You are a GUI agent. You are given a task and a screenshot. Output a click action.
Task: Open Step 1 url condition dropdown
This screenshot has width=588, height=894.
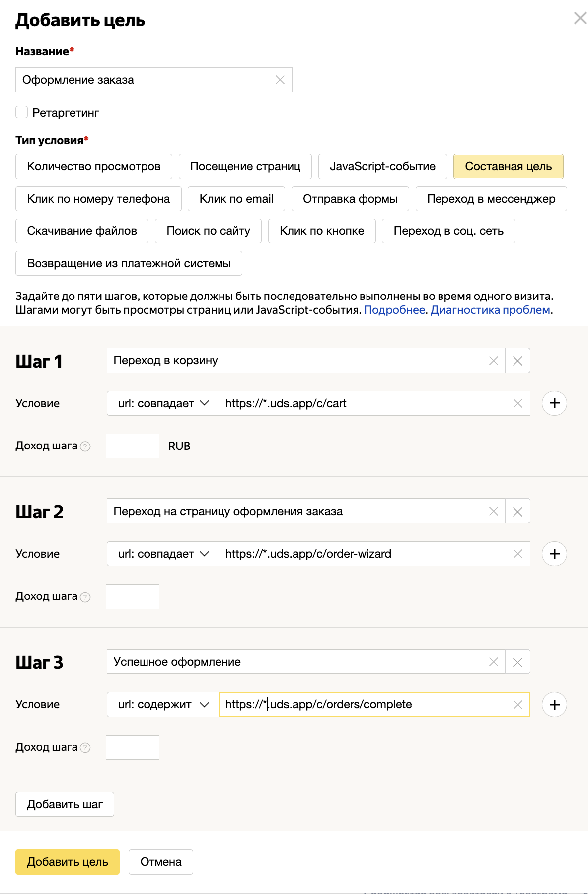point(163,403)
